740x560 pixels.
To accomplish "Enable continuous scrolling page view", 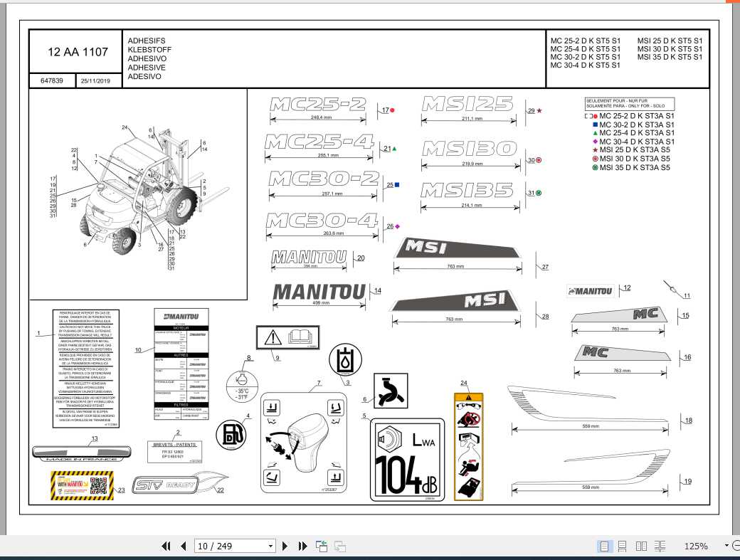I will pyautogui.click(x=623, y=546).
